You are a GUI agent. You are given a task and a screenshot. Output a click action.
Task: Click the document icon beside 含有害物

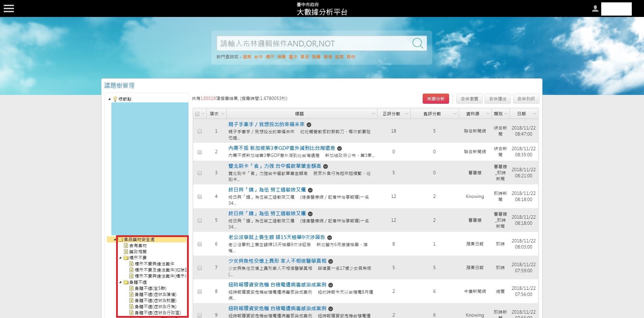click(x=126, y=245)
